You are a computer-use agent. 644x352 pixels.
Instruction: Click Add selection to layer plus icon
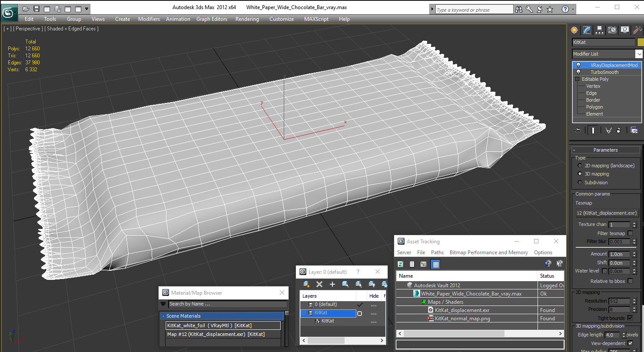tap(332, 284)
